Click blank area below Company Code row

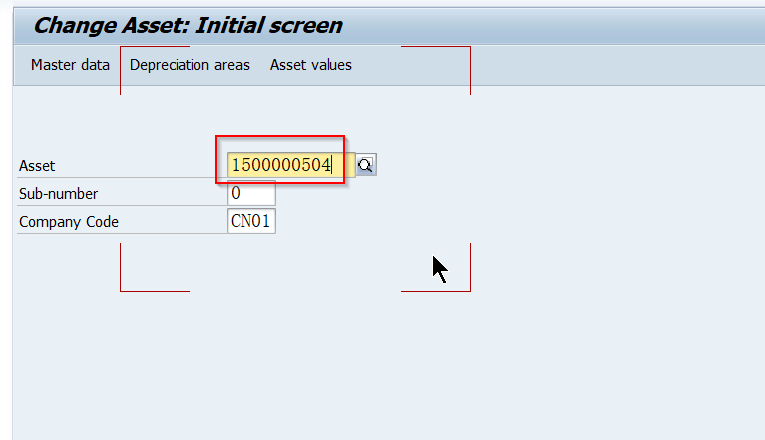point(150,320)
